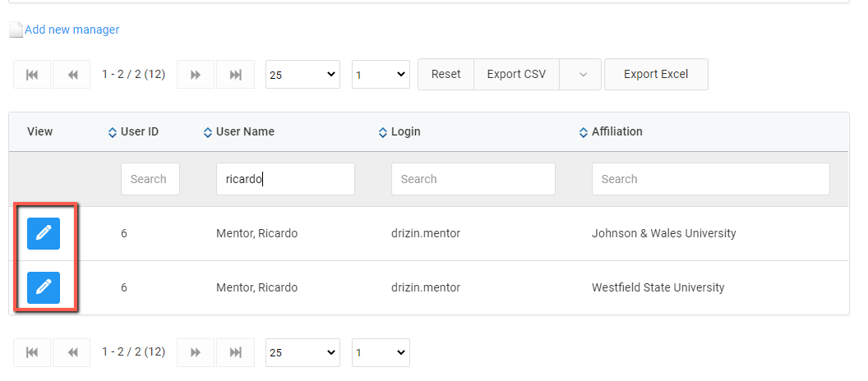Open the top page-number dropdown showing 1
The width and height of the screenshot is (868, 381).
381,75
